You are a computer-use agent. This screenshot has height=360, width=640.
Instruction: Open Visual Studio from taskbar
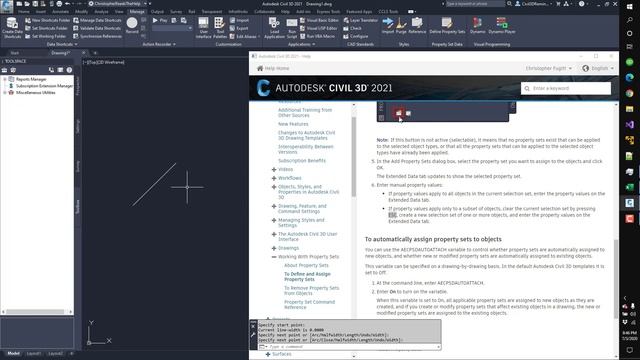(x=630, y=124)
